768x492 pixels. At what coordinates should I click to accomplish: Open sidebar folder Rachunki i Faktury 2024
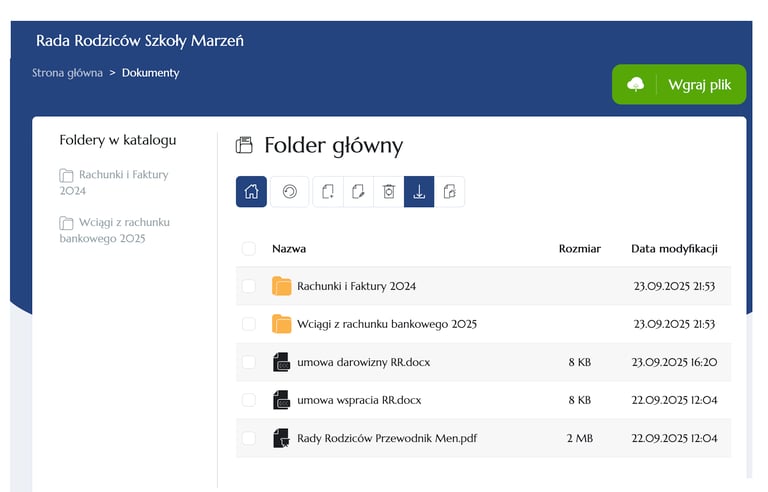[x=114, y=182]
